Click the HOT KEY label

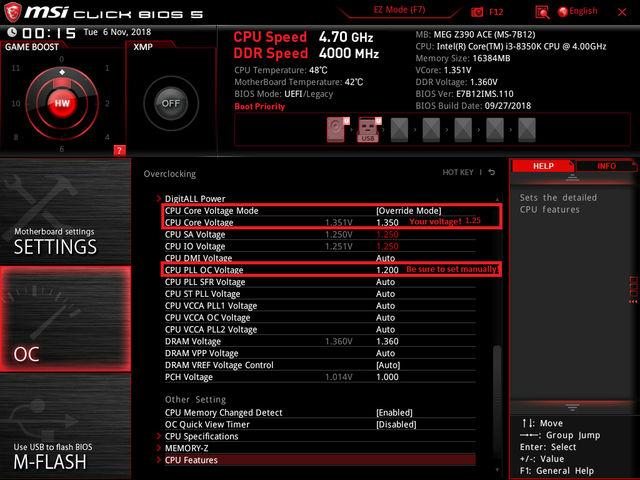click(x=458, y=172)
